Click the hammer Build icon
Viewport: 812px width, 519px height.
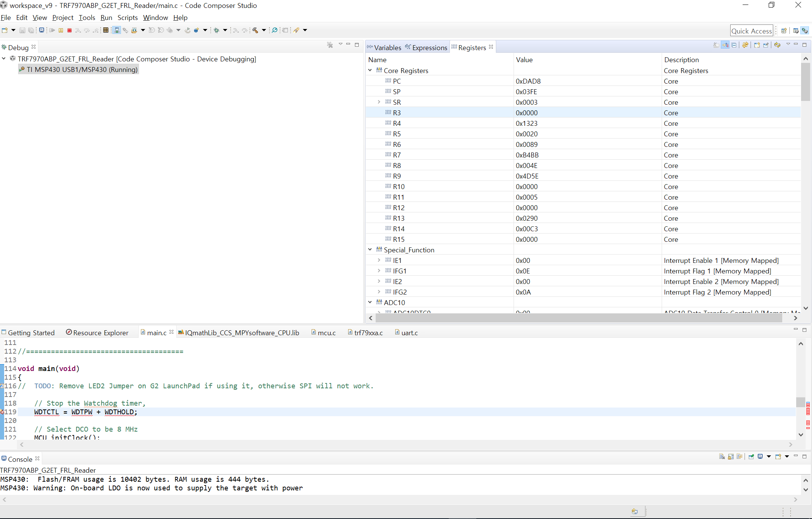tap(255, 31)
